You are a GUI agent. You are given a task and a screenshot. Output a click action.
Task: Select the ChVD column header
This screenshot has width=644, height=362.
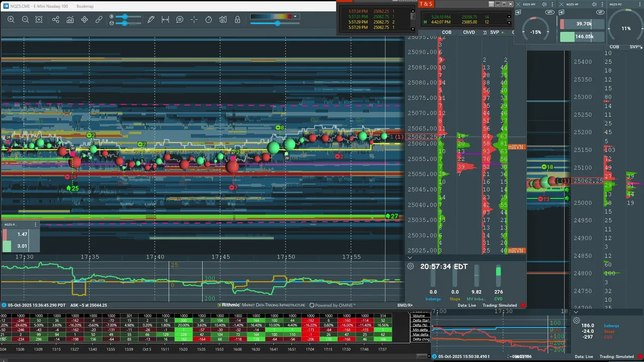pyautogui.click(x=469, y=32)
